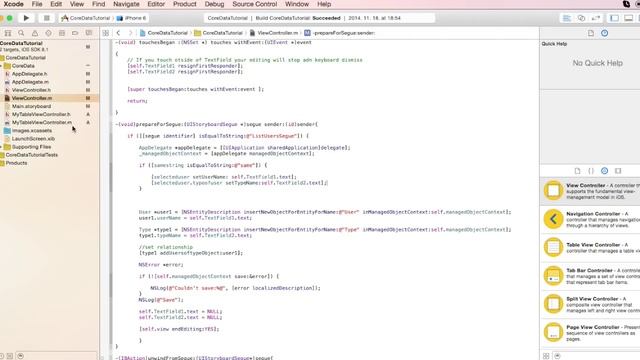Image resolution: width=640 pixels, height=360 pixels.
Task: Open the Window menu
Action: coord(297,4)
